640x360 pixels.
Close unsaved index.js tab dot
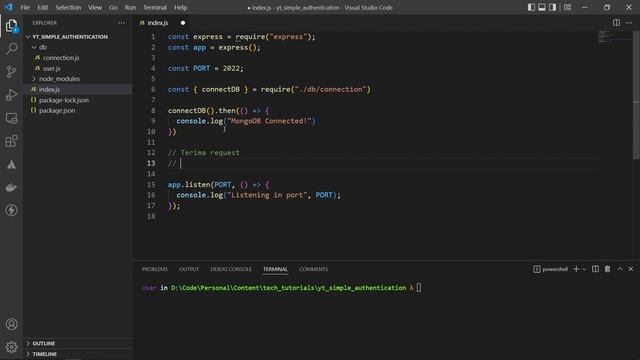point(183,23)
